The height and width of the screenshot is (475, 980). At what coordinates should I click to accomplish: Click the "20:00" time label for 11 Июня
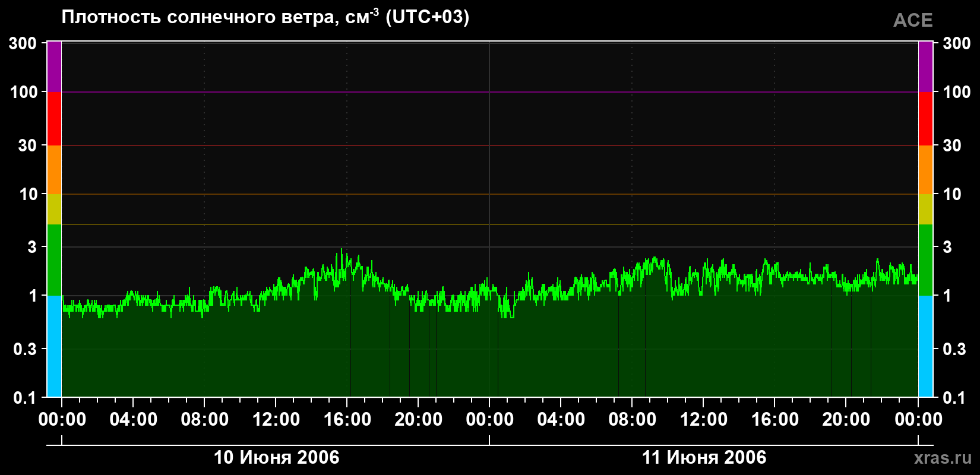pos(846,420)
